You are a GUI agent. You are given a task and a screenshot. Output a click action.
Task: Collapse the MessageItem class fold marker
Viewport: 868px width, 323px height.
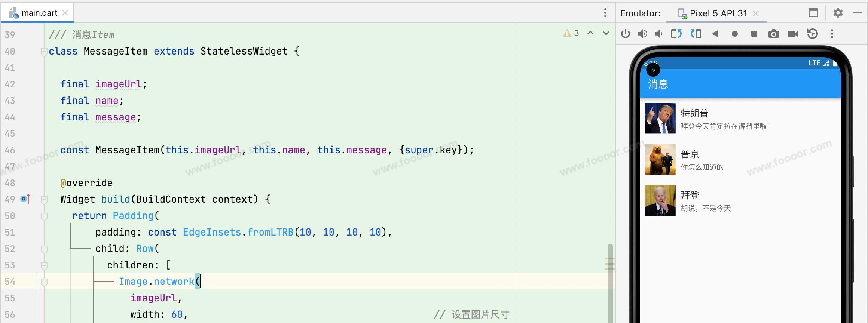44,52
